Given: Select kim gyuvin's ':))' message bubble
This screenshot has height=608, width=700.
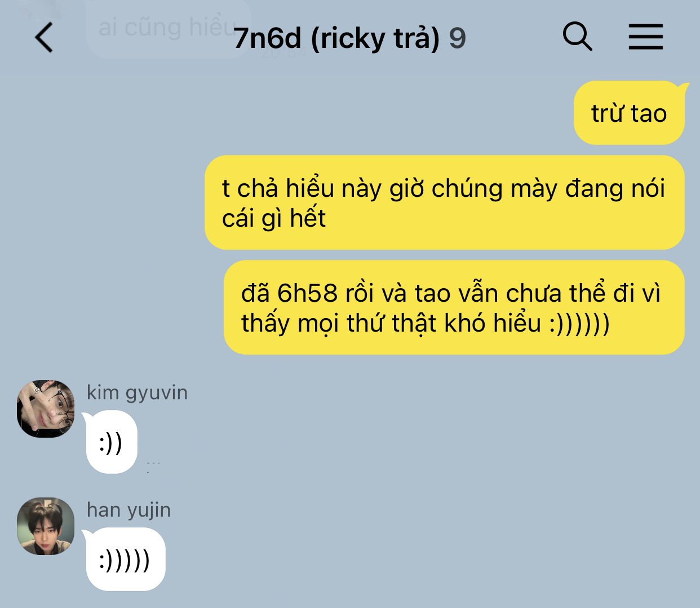Looking at the screenshot, I should (x=111, y=443).
